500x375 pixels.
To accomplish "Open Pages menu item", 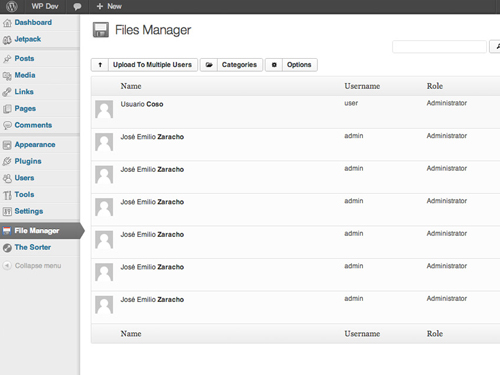I will pos(25,109).
